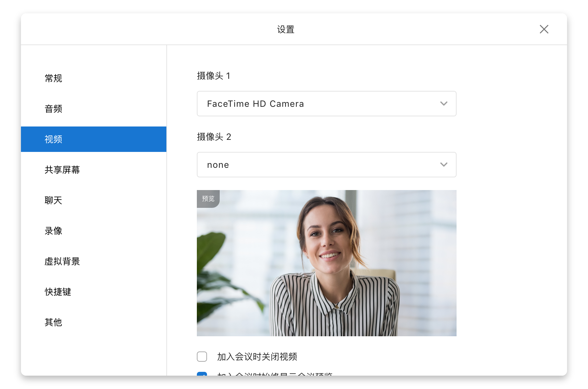Open the 常规 settings section
588x389 pixels.
(x=53, y=78)
